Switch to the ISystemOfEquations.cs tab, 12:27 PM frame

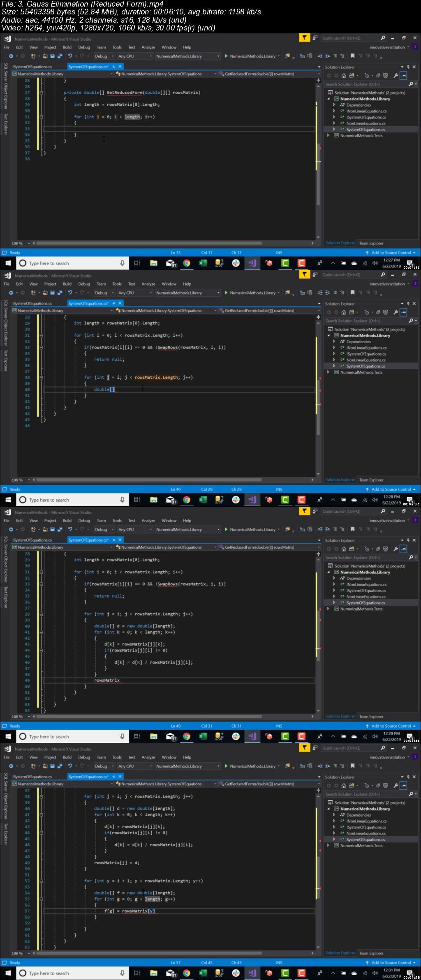[x=32, y=67]
